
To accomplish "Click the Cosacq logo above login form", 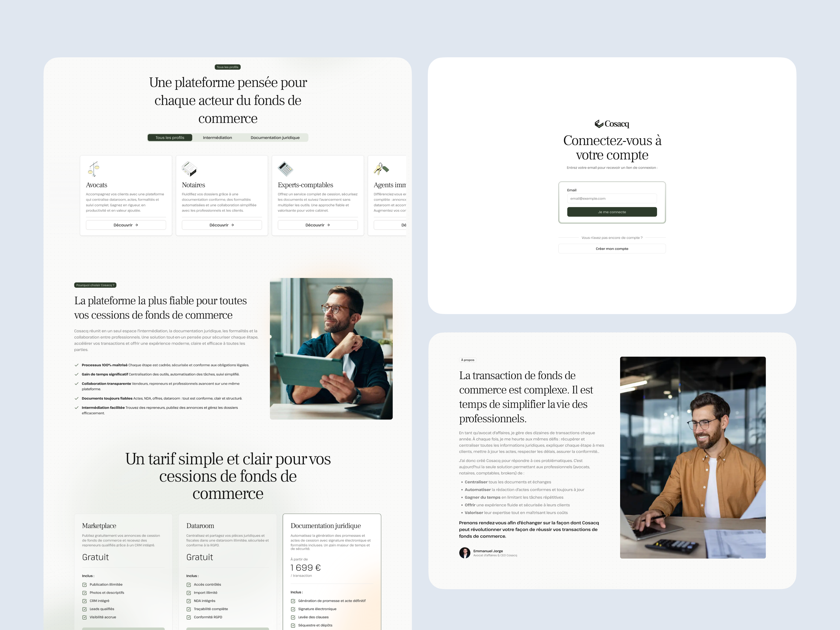I will click(x=612, y=124).
